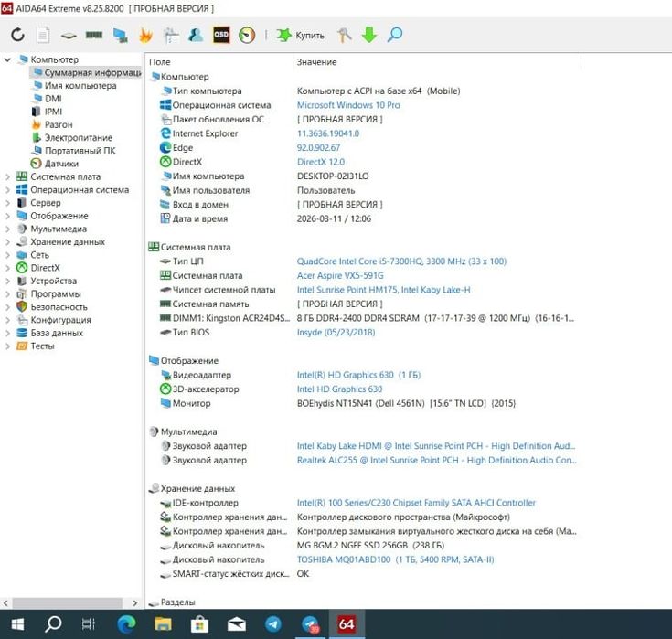Open the Report page icon
This screenshot has width=672, height=639.
point(43,35)
